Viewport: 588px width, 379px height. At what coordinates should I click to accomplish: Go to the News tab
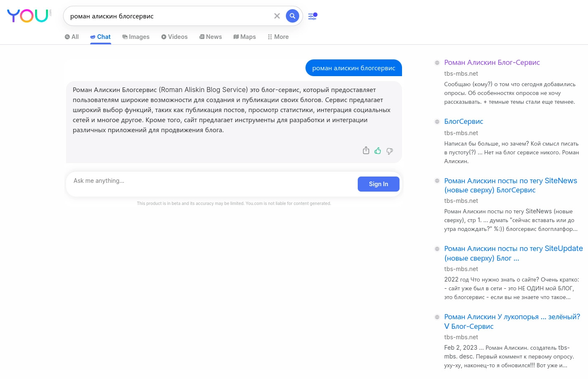point(211,37)
